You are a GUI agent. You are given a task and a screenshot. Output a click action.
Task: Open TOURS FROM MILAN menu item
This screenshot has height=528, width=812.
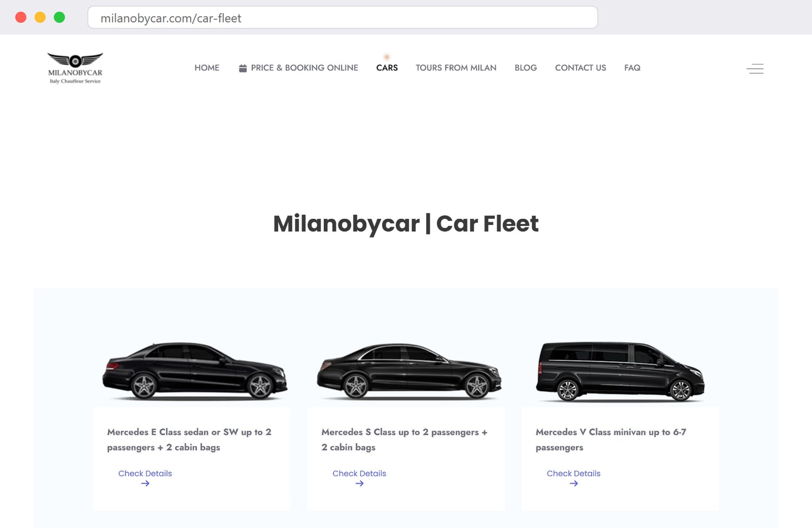click(456, 68)
